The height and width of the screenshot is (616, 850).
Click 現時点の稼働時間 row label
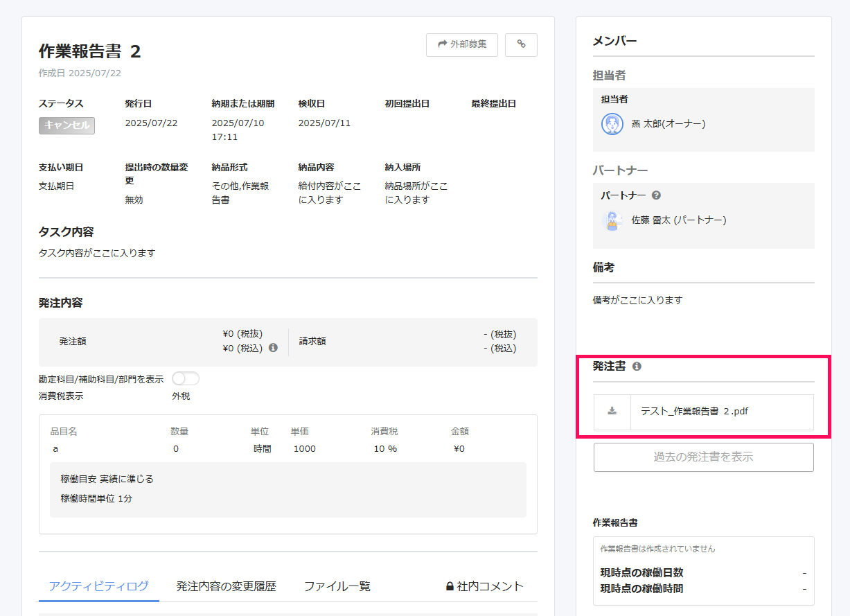click(x=642, y=589)
